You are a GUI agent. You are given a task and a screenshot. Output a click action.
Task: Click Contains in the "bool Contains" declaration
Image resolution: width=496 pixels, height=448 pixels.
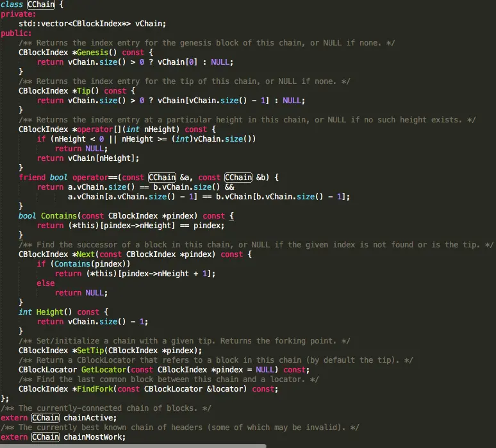(x=59, y=216)
